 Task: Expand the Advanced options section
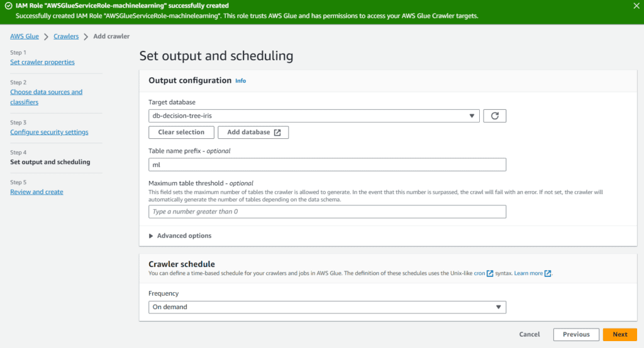tap(180, 236)
